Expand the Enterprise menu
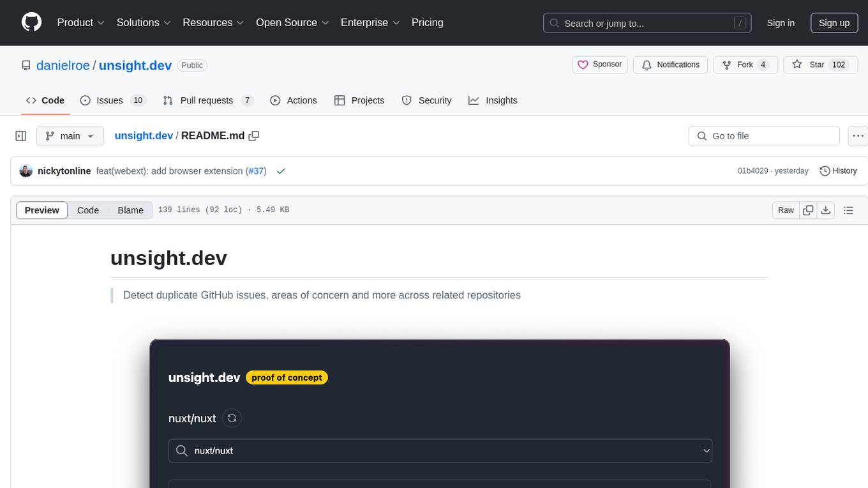 370,22
